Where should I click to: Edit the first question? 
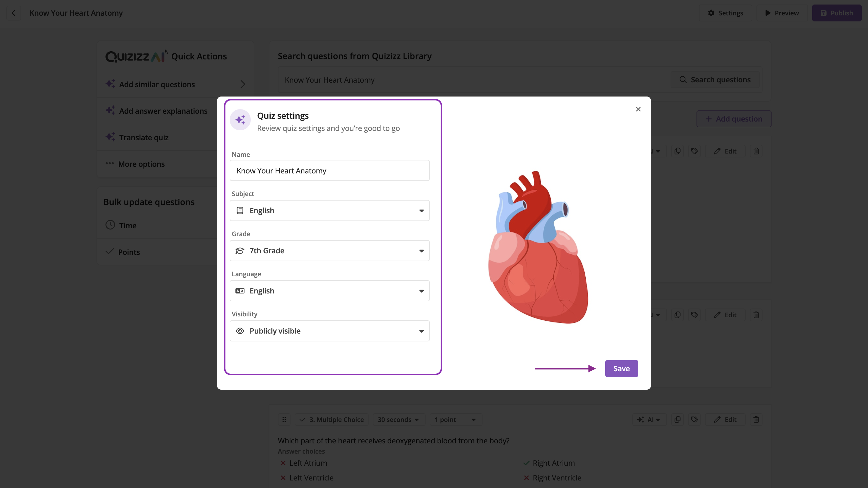(725, 151)
